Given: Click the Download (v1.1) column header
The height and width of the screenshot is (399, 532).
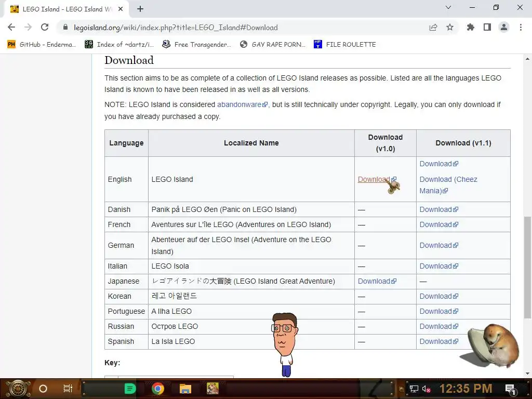Looking at the screenshot, I should coord(463,143).
